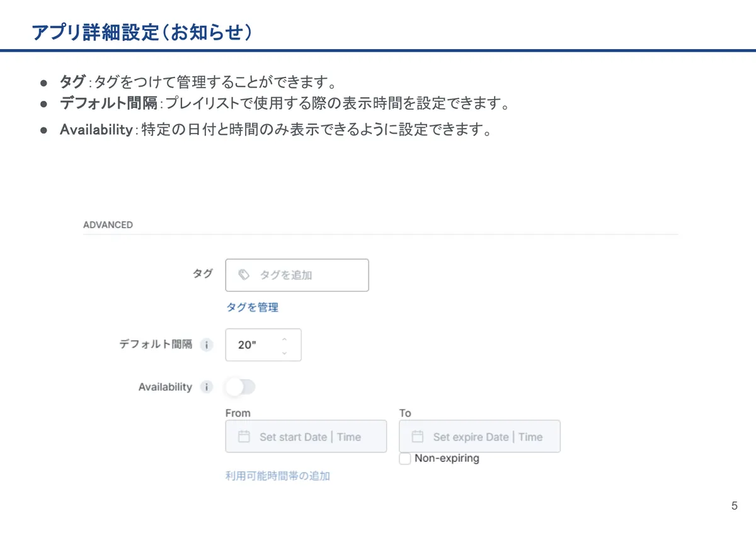The height and width of the screenshot is (535, 756).
Task: Click the info icon beside Availability
Action: tap(207, 387)
